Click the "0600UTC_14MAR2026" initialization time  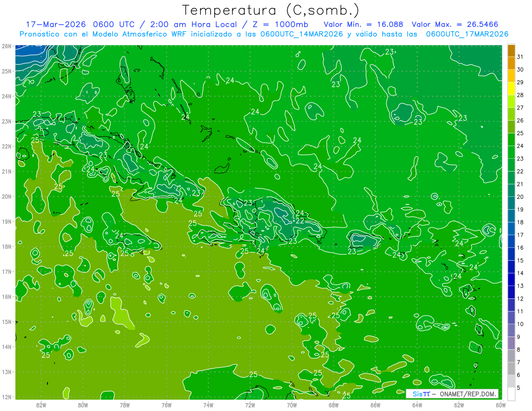point(301,34)
